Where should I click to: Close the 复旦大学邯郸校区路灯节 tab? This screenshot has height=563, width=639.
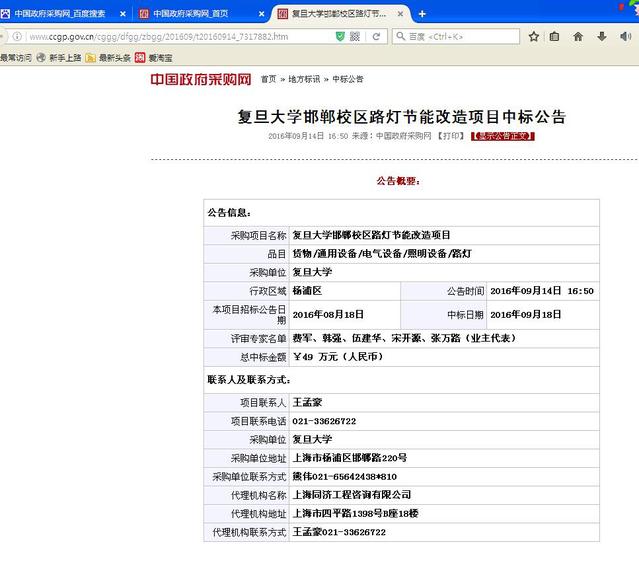click(401, 14)
